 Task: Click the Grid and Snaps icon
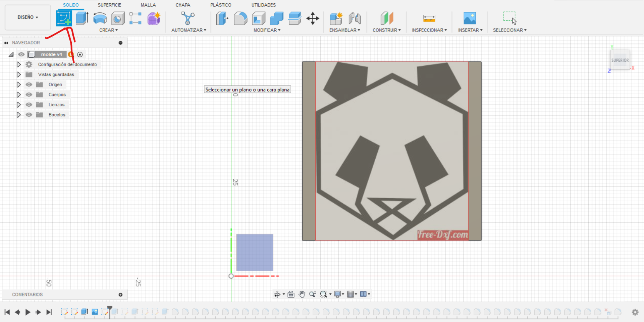pos(351,294)
